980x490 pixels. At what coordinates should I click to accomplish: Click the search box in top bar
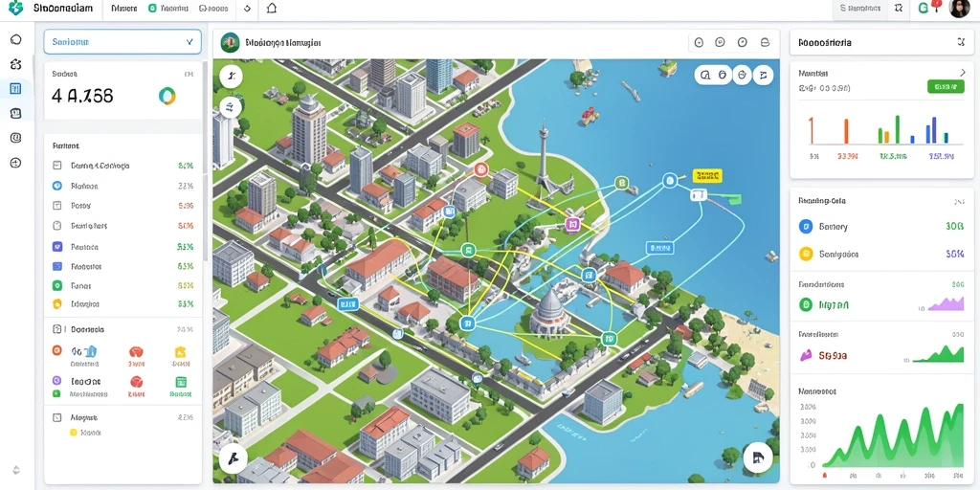pyautogui.click(x=859, y=8)
